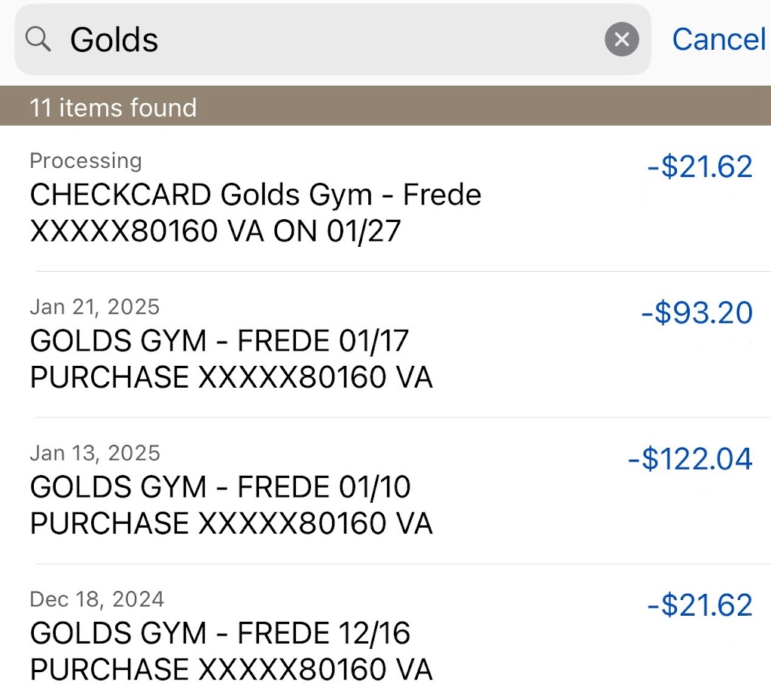Clear the search text with X icon
Screen dimensions: 771x700
tap(622, 39)
